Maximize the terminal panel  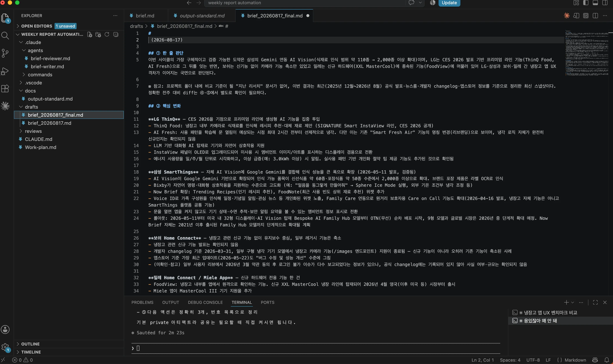coord(595,302)
